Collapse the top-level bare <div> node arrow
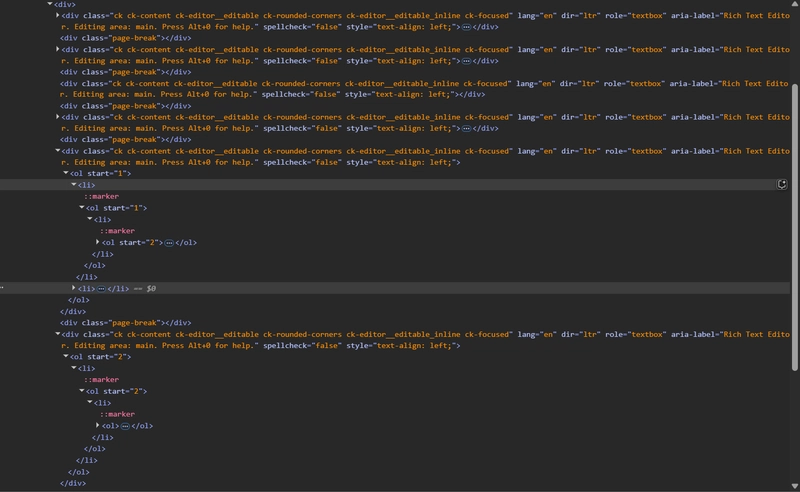The width and height of the screenshot is (800, 492). click(50, 4)
